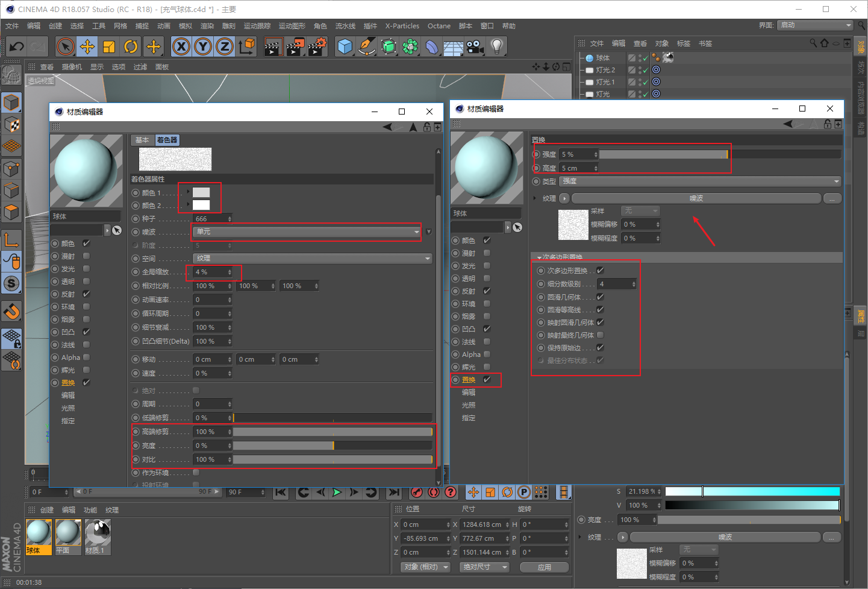Open the 对象 (相对) coordinate dropdown
The height and width of the screenshot is (589, 868).
tap(426, 567)
